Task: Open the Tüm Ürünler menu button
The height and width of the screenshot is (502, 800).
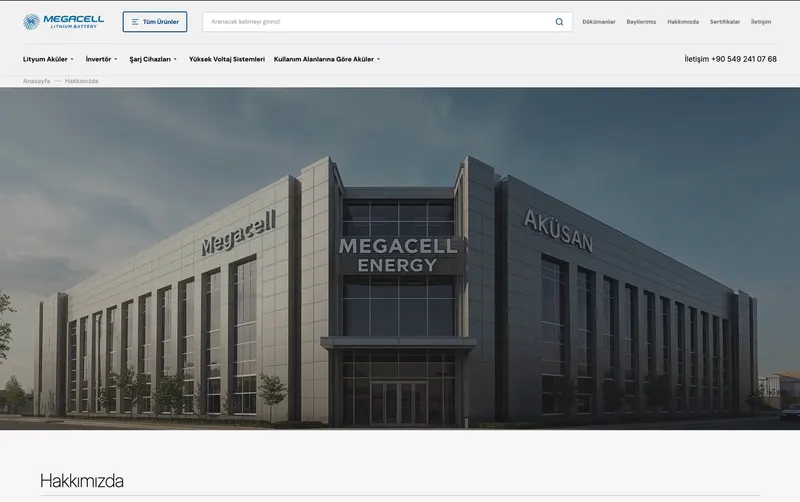Action: click(155, 22)
